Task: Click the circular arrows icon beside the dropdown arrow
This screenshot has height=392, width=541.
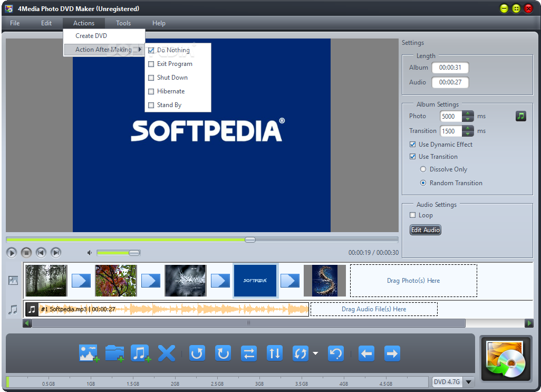Action: click(x=300, y=353)
